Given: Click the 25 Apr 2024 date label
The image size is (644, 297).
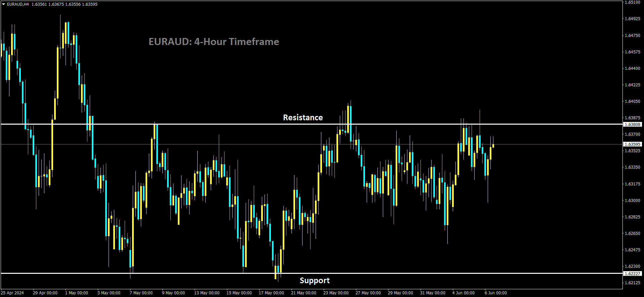Looking at the screenshot, I should [x=12, y=293].
